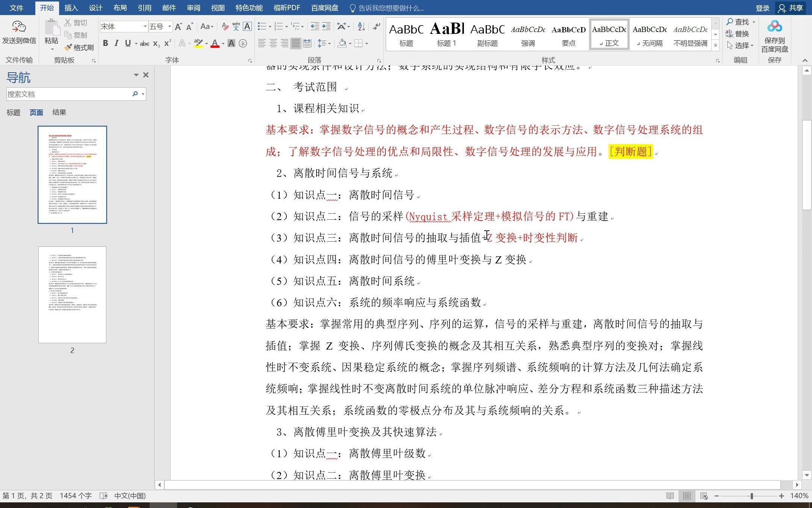Toggle Underline formatting
The height and width of the screenshot is (508, 812).
click(128, 43)
